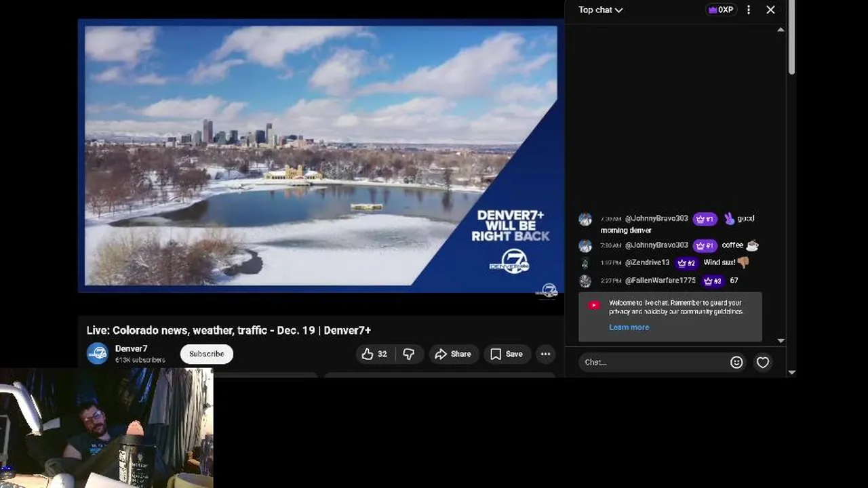Viewport: 868px width, 488px height.
Task: Open @FallenWarfare1775 avatar in chat
Action: click(585, 281)
